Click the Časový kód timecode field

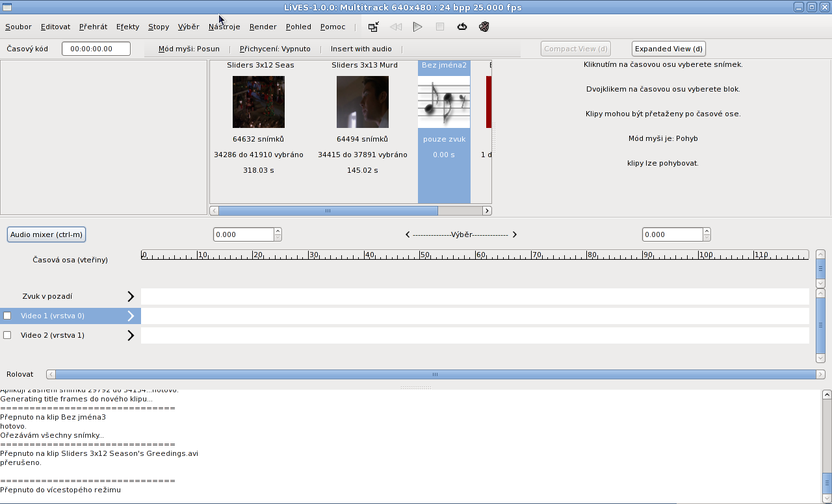point(96,49)
